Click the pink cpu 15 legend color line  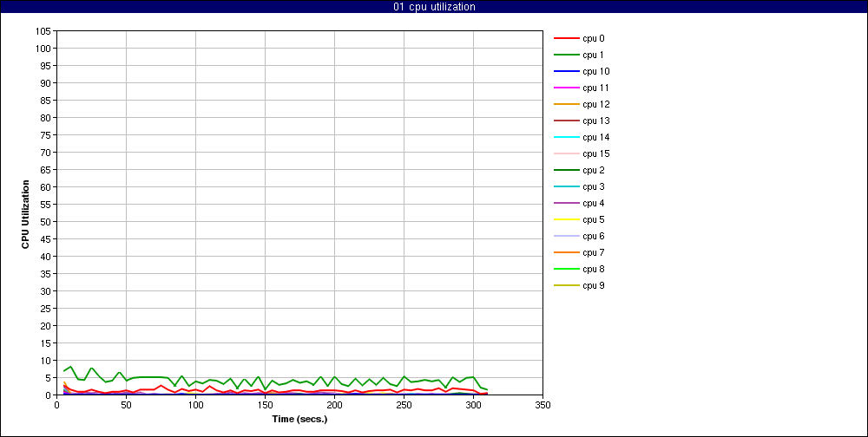[x=567, y=153]
